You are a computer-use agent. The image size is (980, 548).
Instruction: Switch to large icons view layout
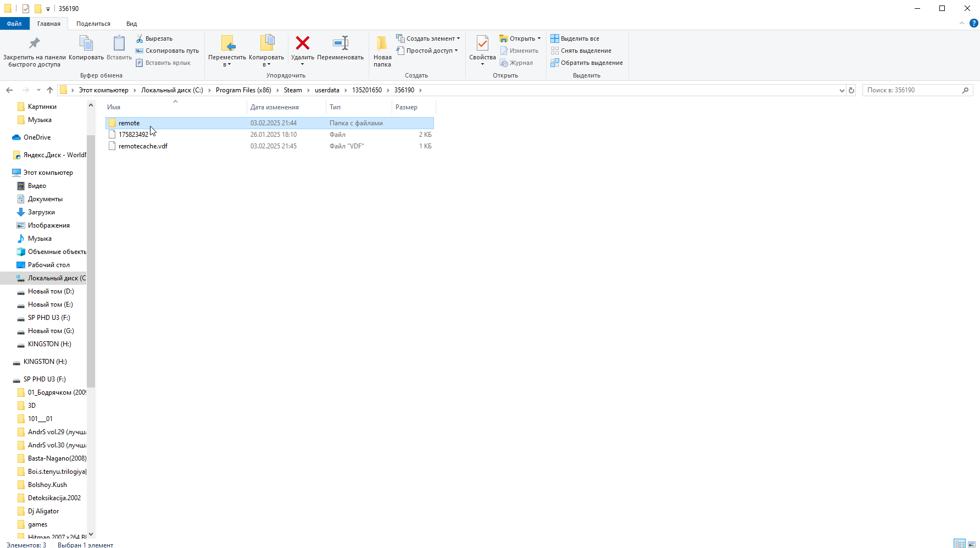[x=972, y=544]
